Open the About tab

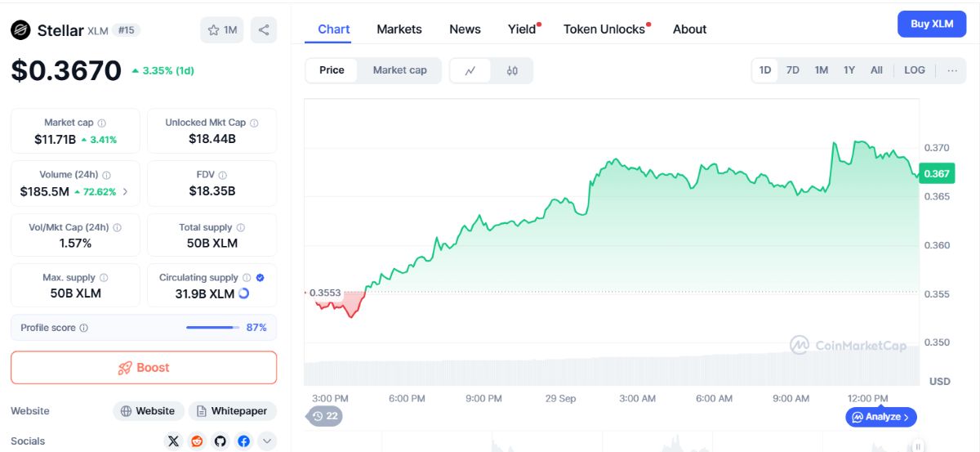tap(690, 29)
